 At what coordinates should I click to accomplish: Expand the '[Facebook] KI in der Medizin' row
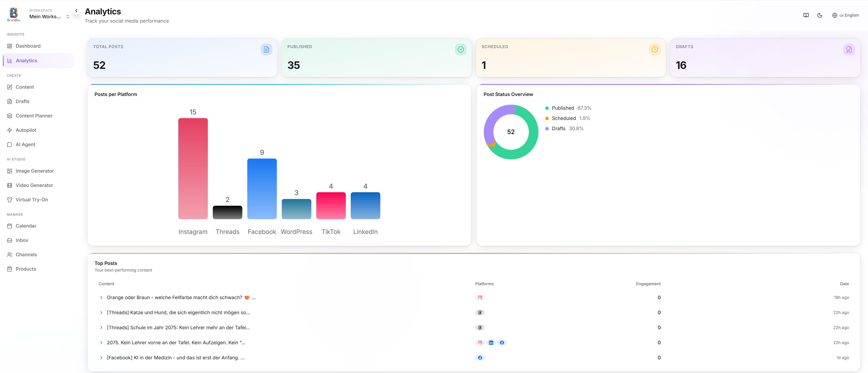pyautogui.click(x=101, y=357)
